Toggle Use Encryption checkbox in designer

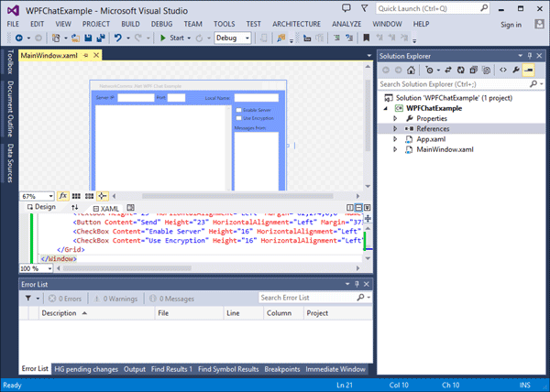coord(237,118)
